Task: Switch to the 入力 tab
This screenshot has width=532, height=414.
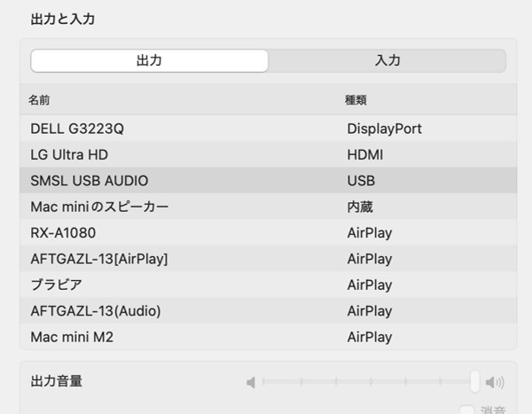Action: pyautogui.click(x=387, y=61)
